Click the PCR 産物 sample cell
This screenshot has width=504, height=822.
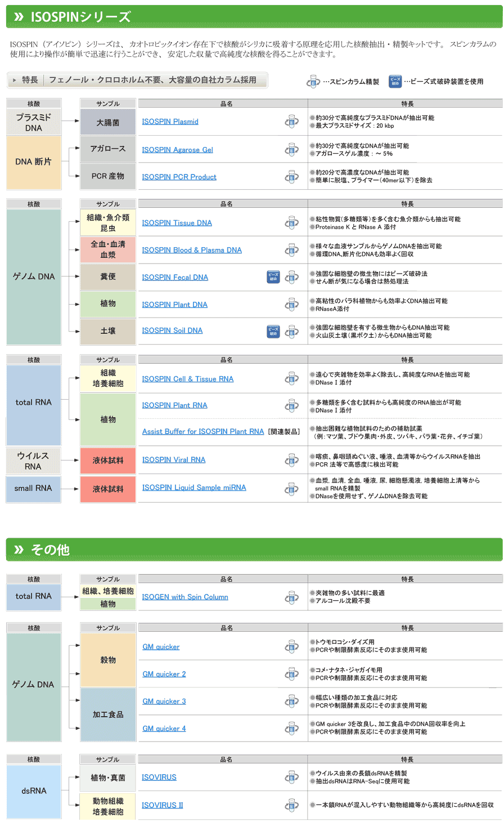108,176
